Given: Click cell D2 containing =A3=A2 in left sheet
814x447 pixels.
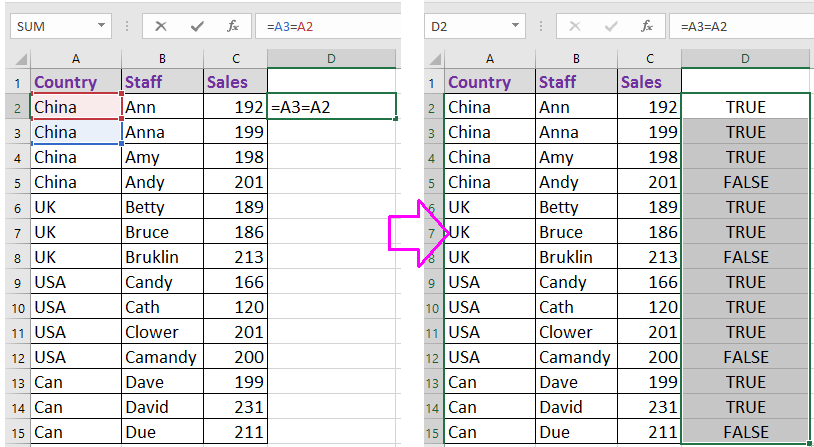Looking at the screenshot, I should pos(332,106).
